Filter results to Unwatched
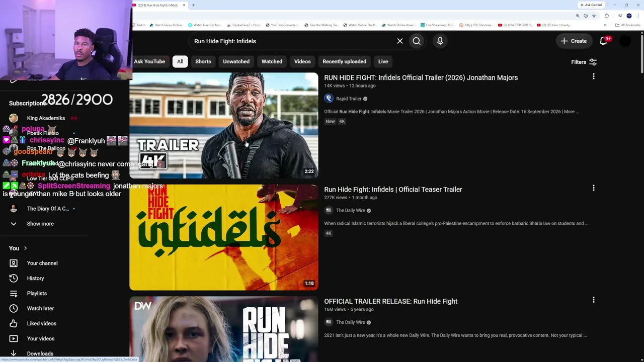The width and height of the screenshot is (644, 362). [236, 61]
